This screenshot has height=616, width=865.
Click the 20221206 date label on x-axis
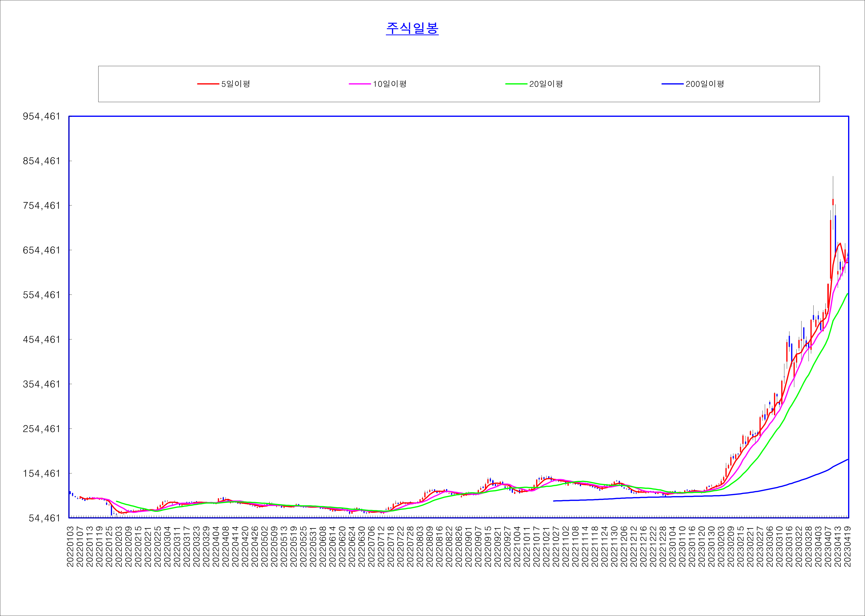pos(624,546)
